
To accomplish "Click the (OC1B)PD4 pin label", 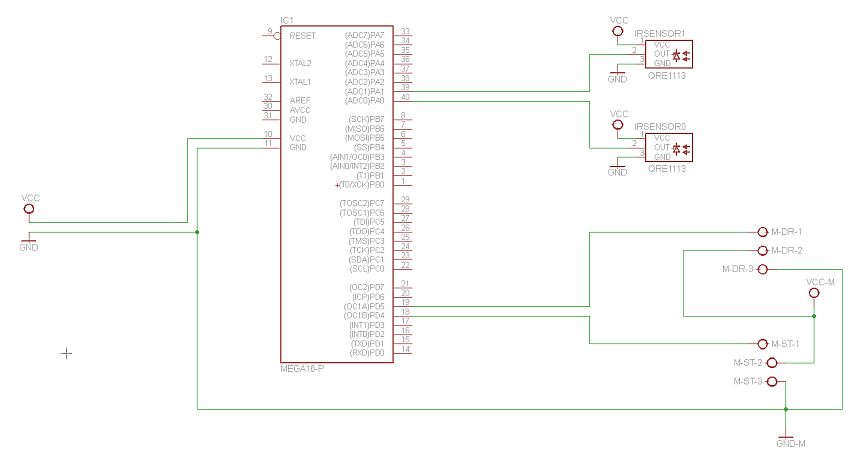I will click(364, 316).
